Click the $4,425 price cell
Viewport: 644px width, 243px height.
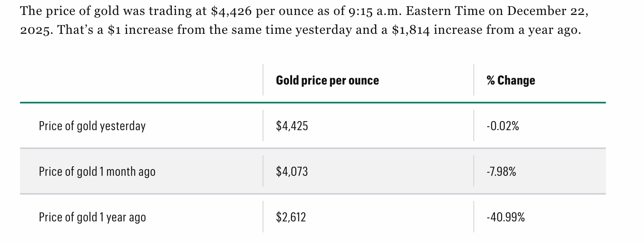click(292, 126)
